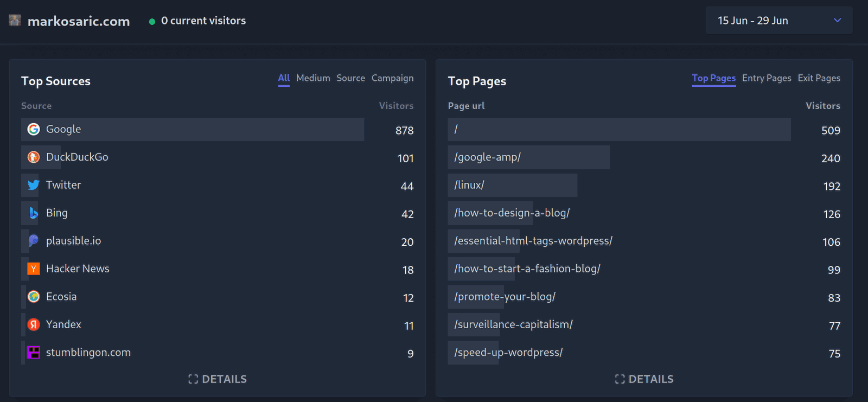Click the Bing logo icon
This screenshot has height=402, width=868.
point(34,213)
